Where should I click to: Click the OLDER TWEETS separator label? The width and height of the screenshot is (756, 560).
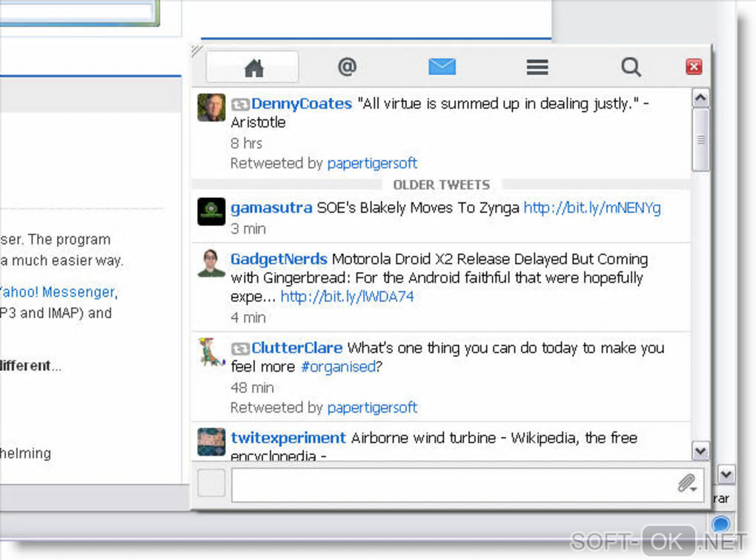(x=441, y=185)
